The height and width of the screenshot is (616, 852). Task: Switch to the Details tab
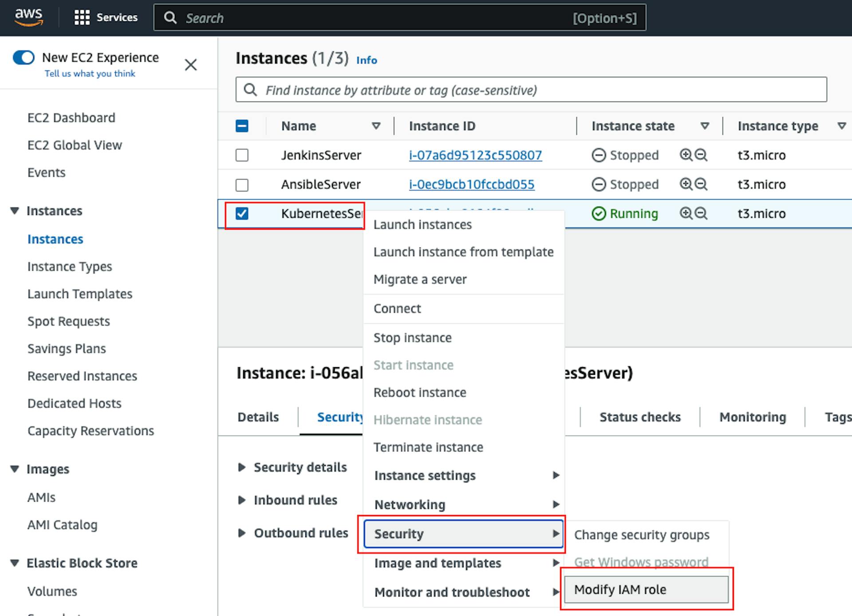click(x=258, y=417)
